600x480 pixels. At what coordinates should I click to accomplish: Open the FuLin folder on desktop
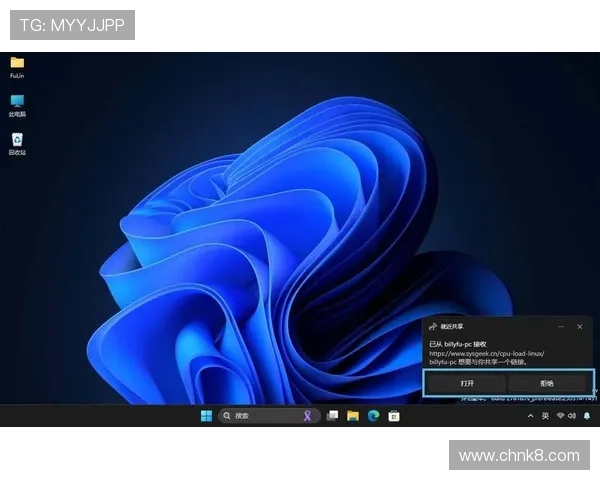(x=17, y=64)
